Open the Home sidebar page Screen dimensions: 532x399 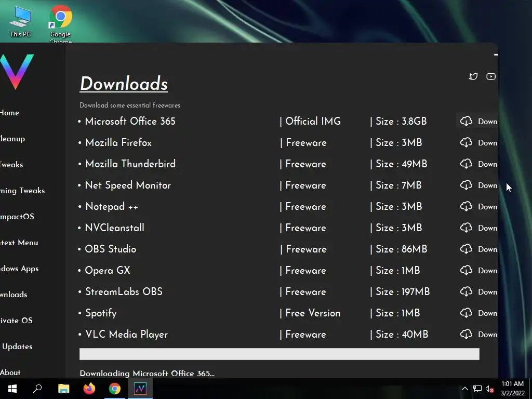(x=9, y=113)
